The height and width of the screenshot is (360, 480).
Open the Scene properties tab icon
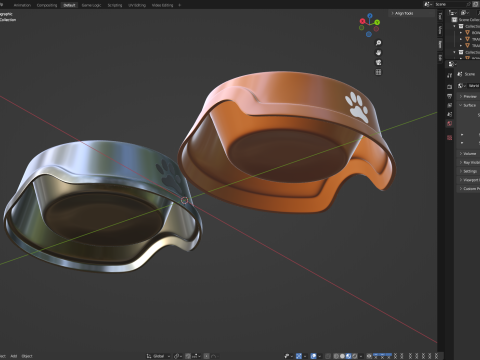(450, 114)
